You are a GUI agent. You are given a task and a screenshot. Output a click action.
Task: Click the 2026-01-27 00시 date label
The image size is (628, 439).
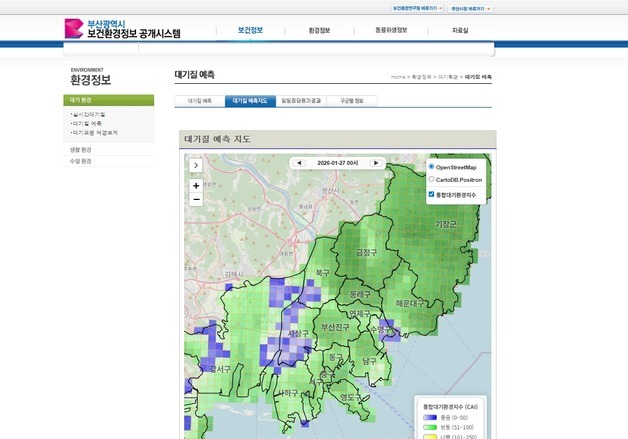pyautogui.click(x=338, y=163)
